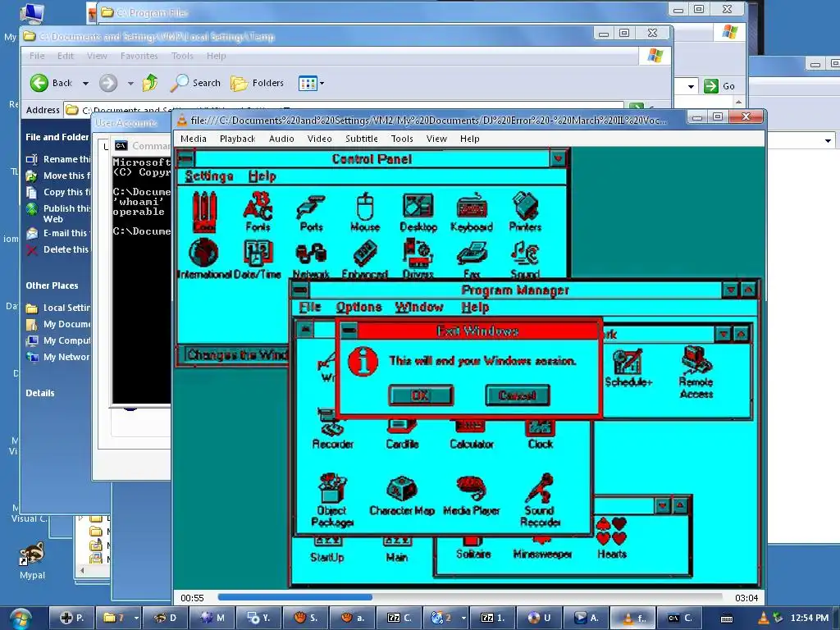
Task: Open the Favorites menu in Explorer
Action: (139, 56)
